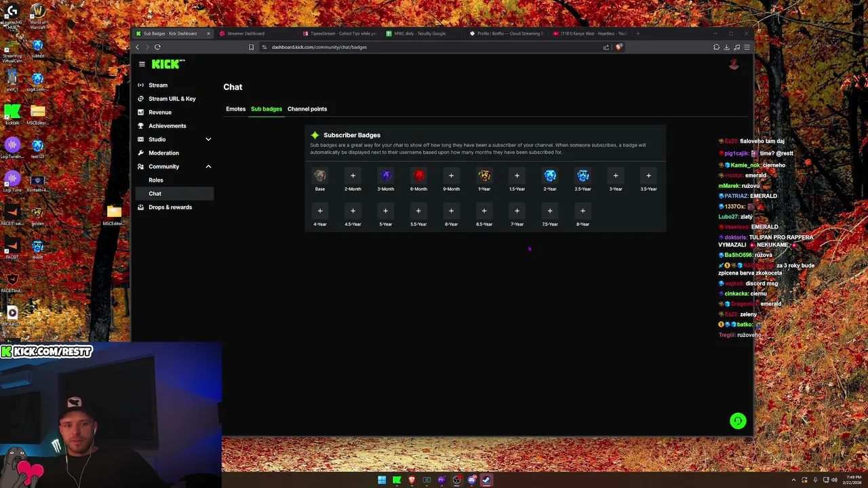868x488 pixels.
Task: Select the 2-Year subscriber badge
Action: 550,176
